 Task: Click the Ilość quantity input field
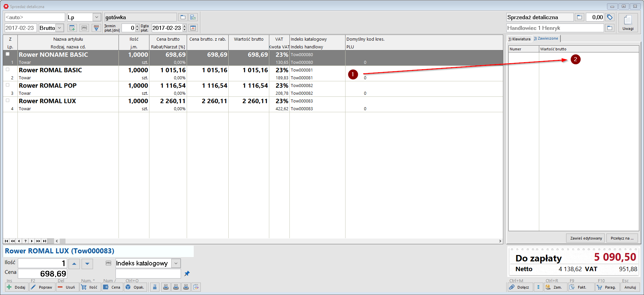coord(42,263)
